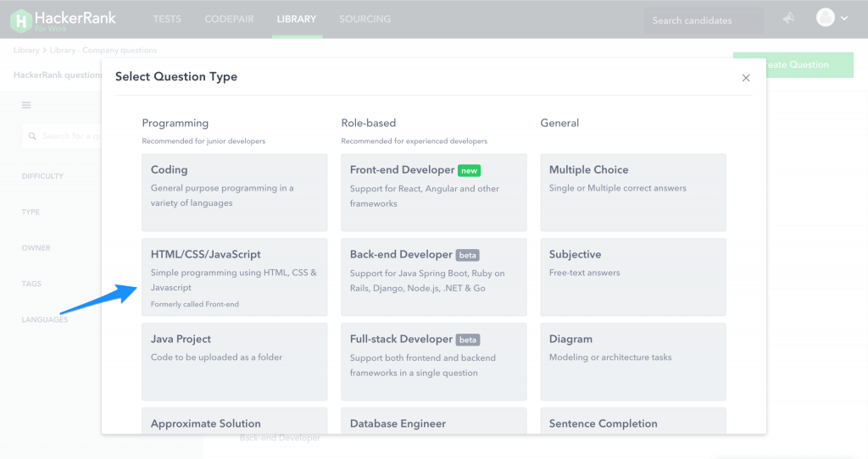Click the 'Select Question Type' dialog title
Screen dimensions: 868x459
[176, 76]
